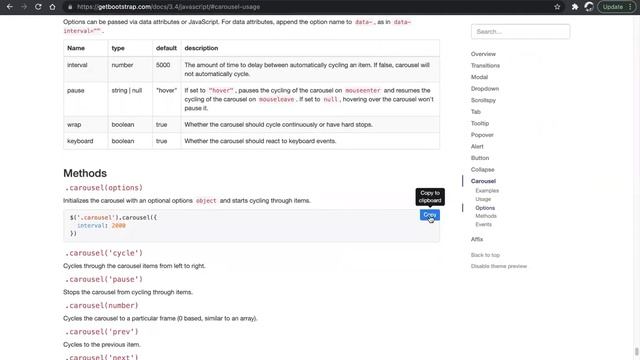Click the page vertical scrollbar thumb
640x360 pixels.
(637, 352)
